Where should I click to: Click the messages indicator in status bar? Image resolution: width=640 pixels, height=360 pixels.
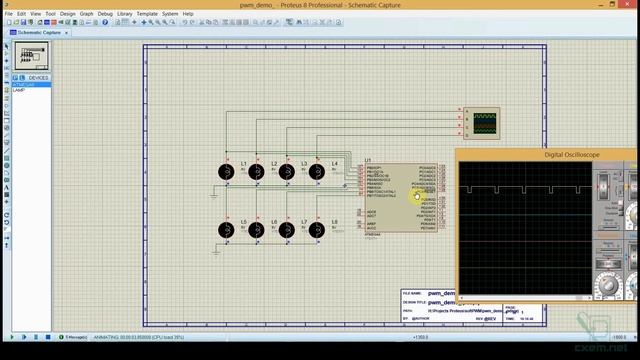(x=73, y=337)
